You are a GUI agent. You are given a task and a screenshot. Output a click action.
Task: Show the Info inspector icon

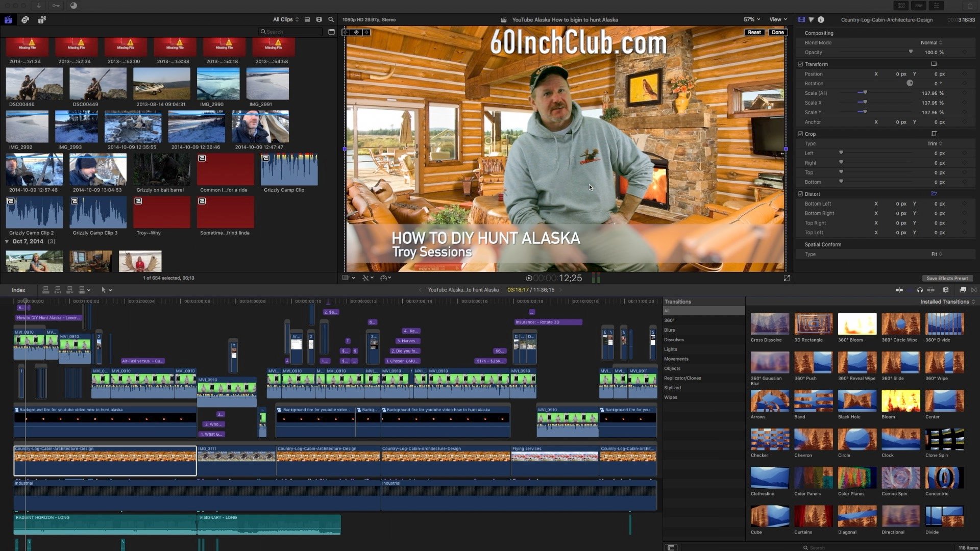(821, 19)
